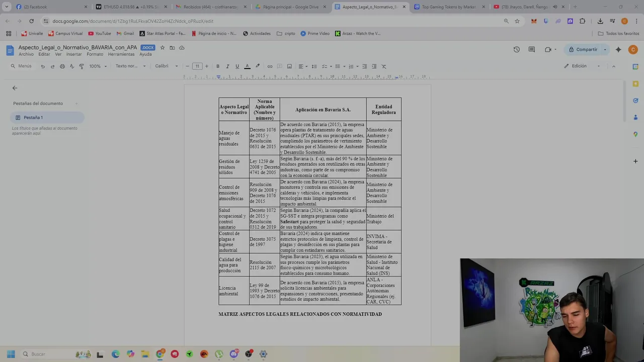Open the Gmail bookmark
Viewport: 644px width, 362px height.
pos(125,34)
